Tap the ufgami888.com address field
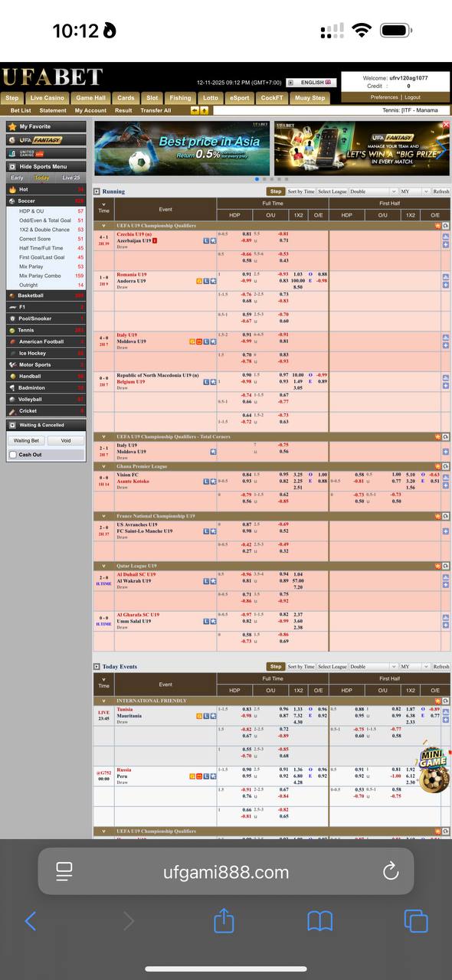The width and height of the screenshot is (452, 980). [226, 871]
